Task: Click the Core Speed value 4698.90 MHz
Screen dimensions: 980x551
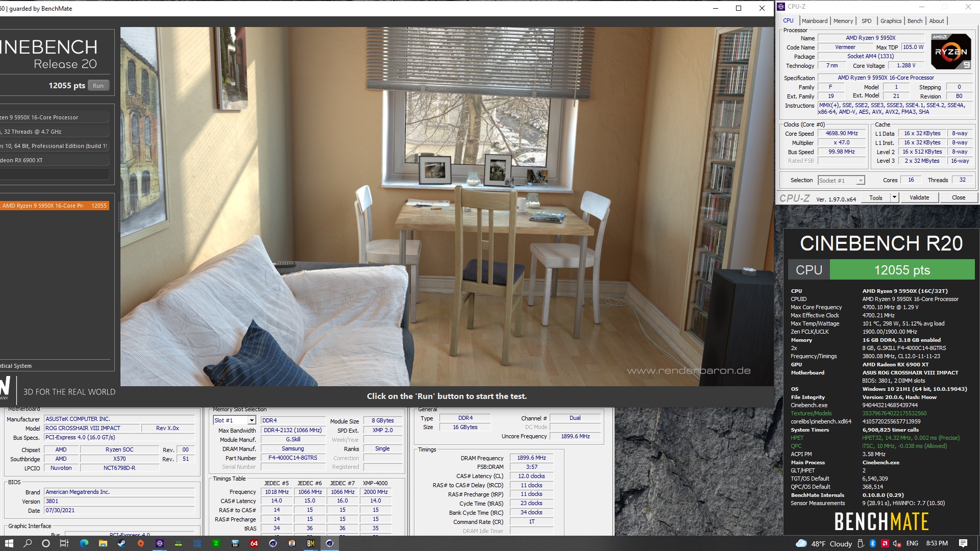Action: point(842,134)
